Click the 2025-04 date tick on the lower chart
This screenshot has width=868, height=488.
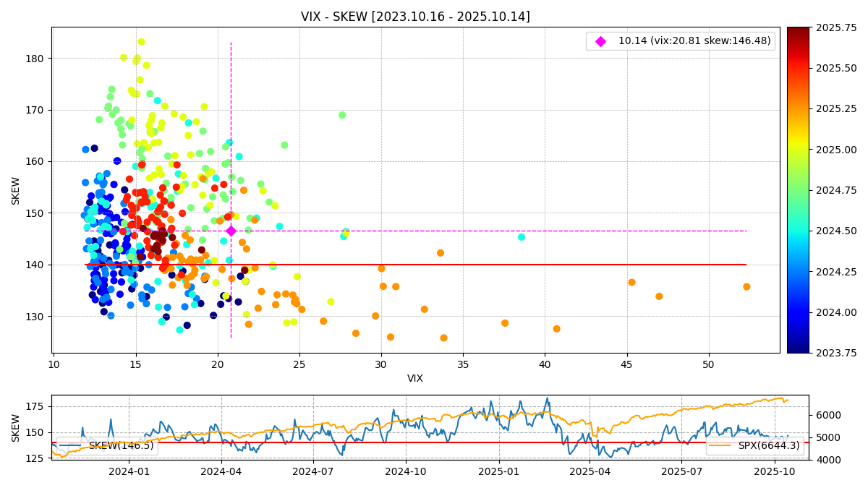click(x=590, y=472)
